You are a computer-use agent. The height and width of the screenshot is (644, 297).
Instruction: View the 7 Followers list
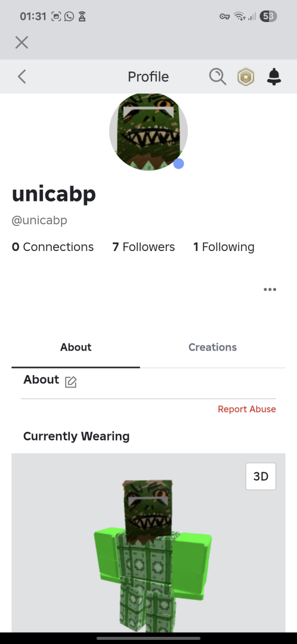click(143, 247)
